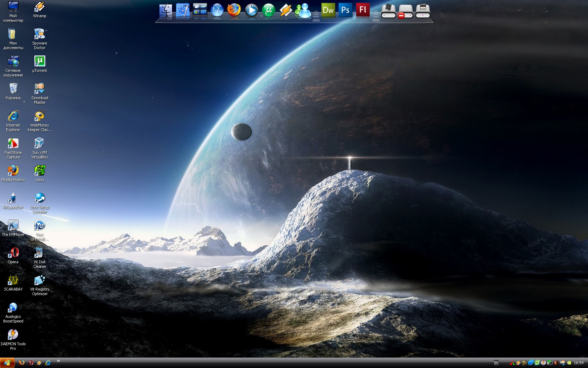This screenshot has width=588, height=368.
Task: Launch Dreamweaver from the dock
Action: (x=328, y=10)
